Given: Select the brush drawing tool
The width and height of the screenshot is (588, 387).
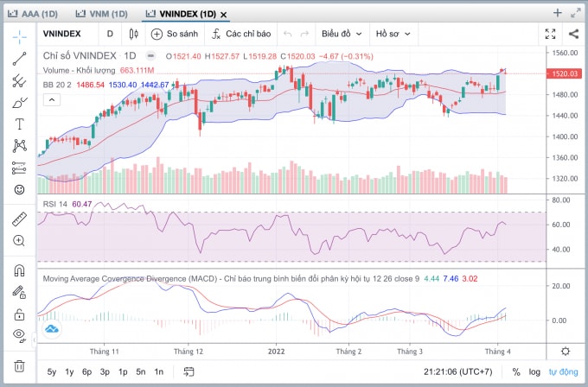Looking at the screenshot, I should (19, 102).
